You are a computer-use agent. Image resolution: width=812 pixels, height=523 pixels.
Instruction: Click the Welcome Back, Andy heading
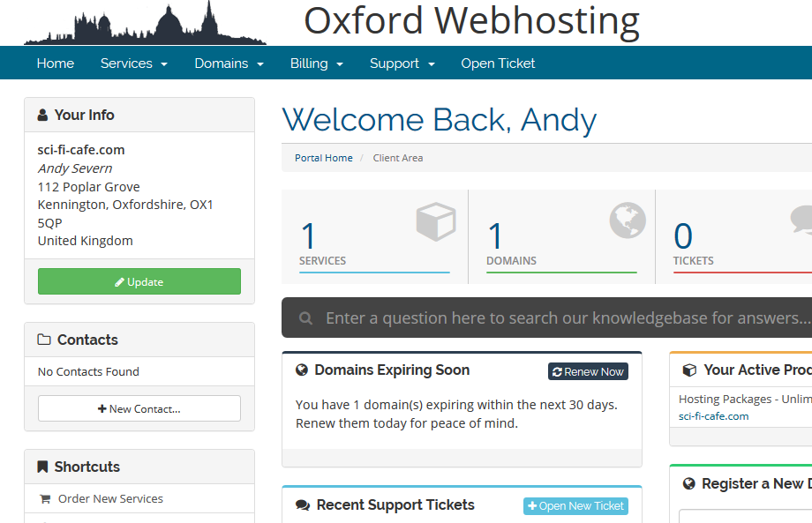[x=440, y=120]
